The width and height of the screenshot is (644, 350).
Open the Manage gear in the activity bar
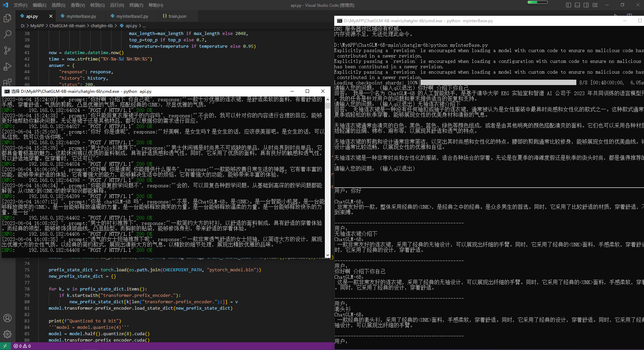(7, 334)
